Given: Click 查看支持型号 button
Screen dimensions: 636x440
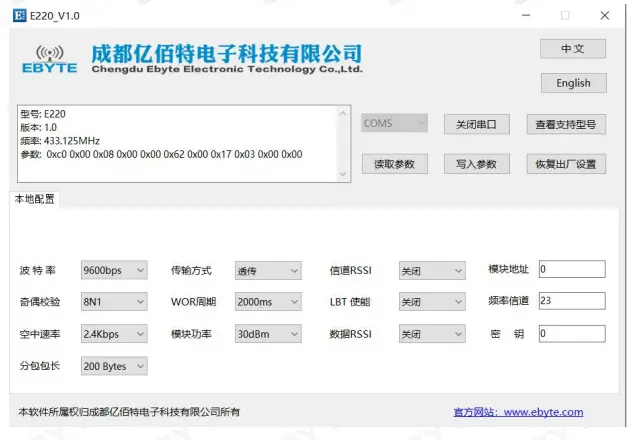Looking at the screenshot, I should 566,124.
